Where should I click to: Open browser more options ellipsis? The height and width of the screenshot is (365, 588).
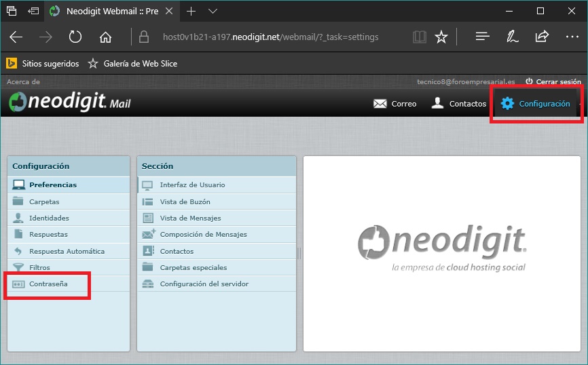click(x=572, y=37)
